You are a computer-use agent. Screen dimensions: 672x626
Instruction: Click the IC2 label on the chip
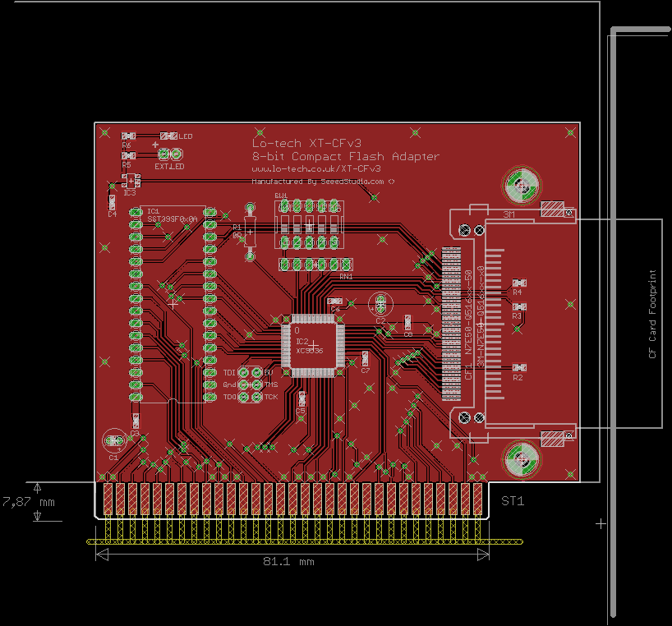(x=301, y=342)
